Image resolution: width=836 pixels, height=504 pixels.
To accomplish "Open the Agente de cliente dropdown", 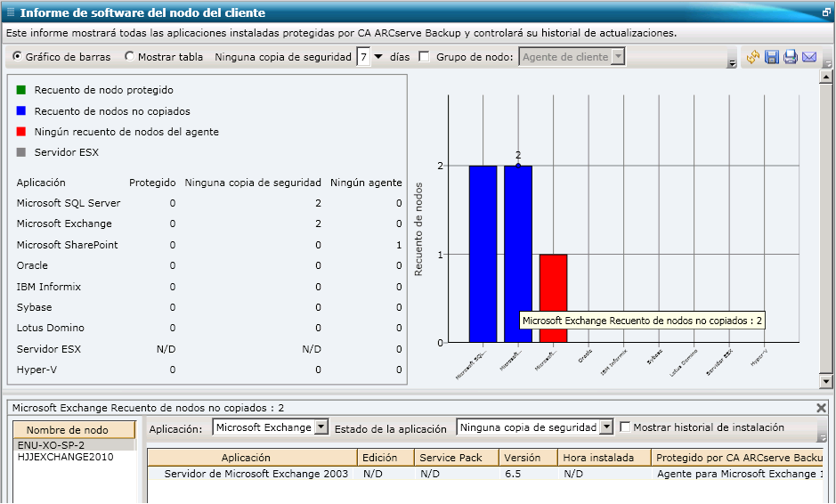I will 617,56.
